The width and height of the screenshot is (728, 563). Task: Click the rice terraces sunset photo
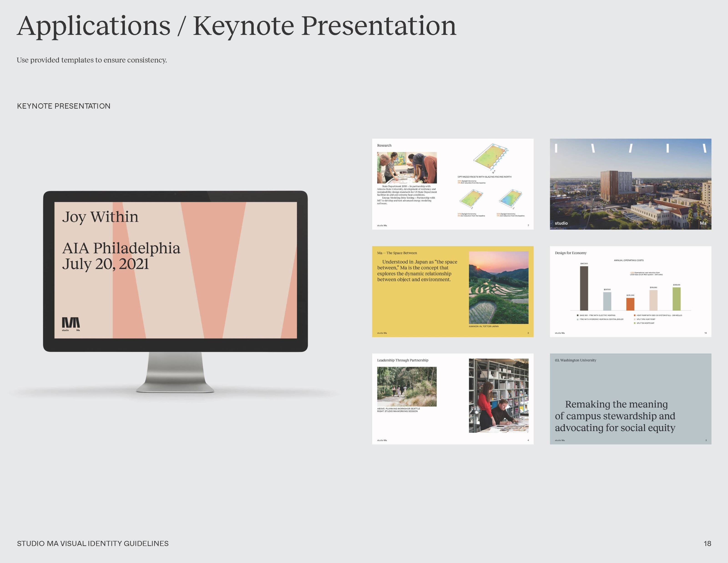click(x=498, y=288)
